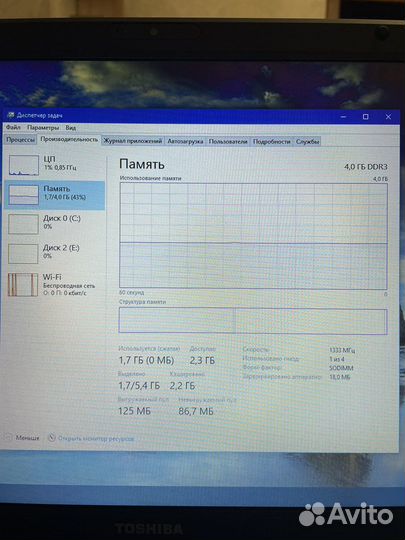Click the Беспроводная сеть label
Image resolution: width=405 pixels, height=540 pixels.
coord(69,286)
